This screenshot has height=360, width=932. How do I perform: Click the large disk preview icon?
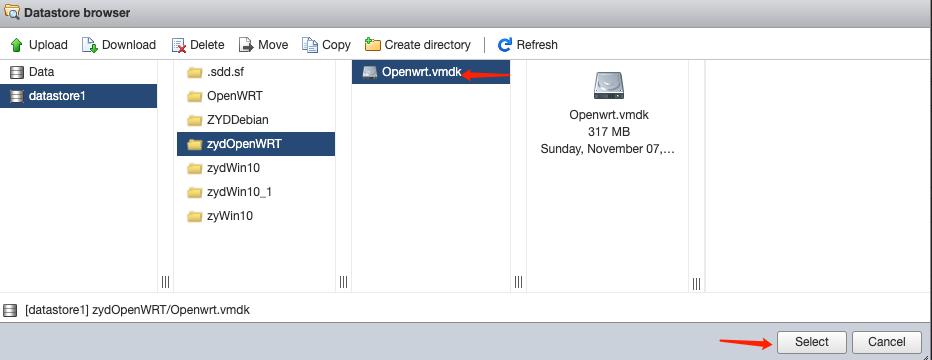click(x=609, y=86)
